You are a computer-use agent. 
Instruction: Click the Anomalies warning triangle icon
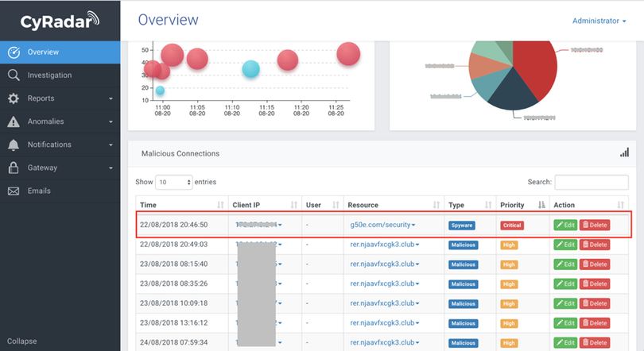point(14,121)
